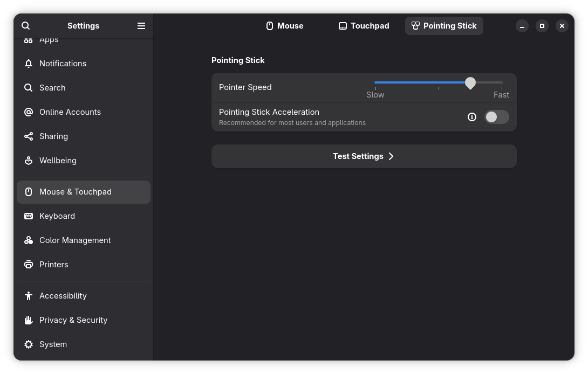588x374 pixels.
Task: Open Privacy & Security panel
Action: click(x=84, y=320)
